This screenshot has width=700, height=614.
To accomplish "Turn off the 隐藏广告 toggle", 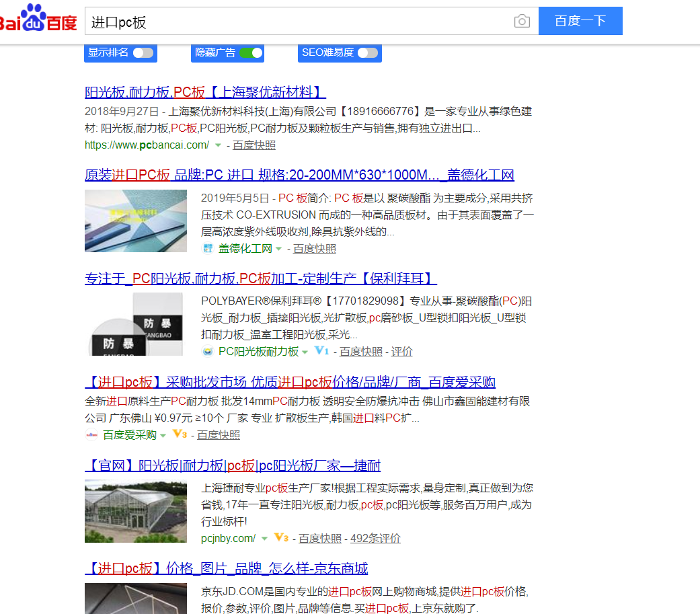I will point(251,52).
